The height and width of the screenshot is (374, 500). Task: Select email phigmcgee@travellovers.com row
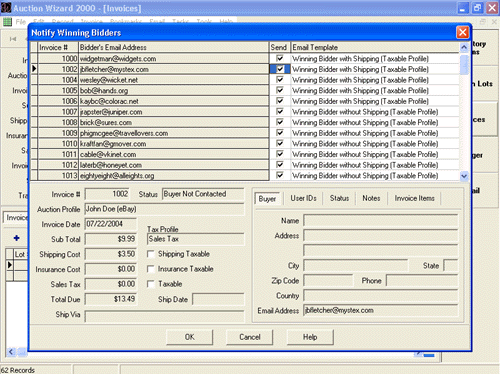(x=174, y=133)
